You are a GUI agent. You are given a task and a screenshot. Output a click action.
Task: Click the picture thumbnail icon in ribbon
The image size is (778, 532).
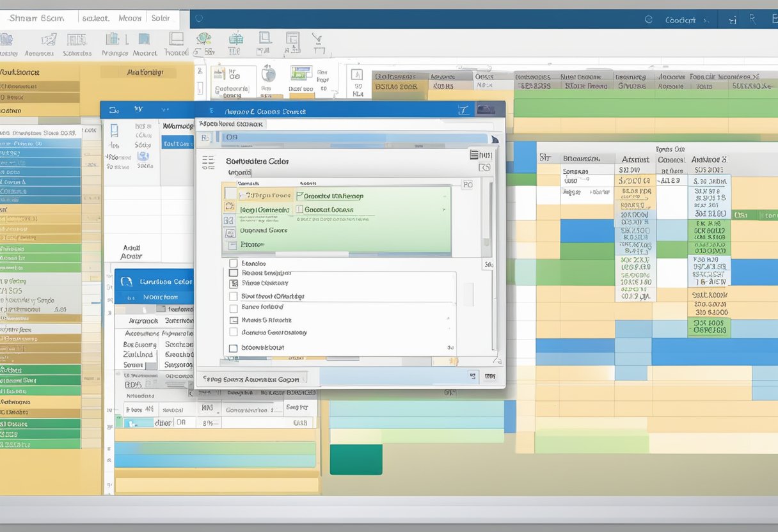coord(301,72)
